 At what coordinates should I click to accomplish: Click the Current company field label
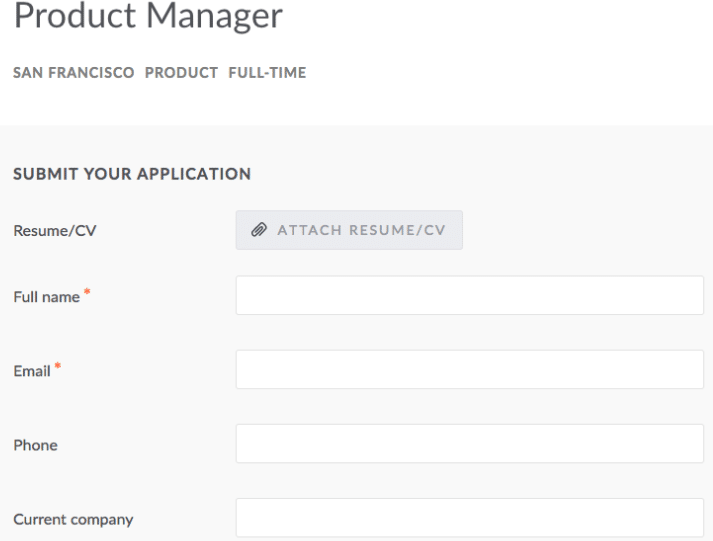[73, 520]
